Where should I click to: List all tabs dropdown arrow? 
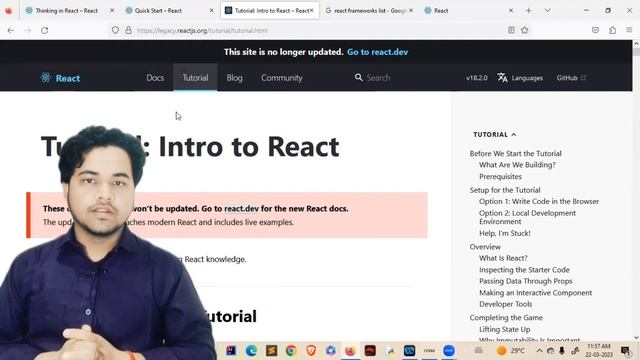click(547, 11)
